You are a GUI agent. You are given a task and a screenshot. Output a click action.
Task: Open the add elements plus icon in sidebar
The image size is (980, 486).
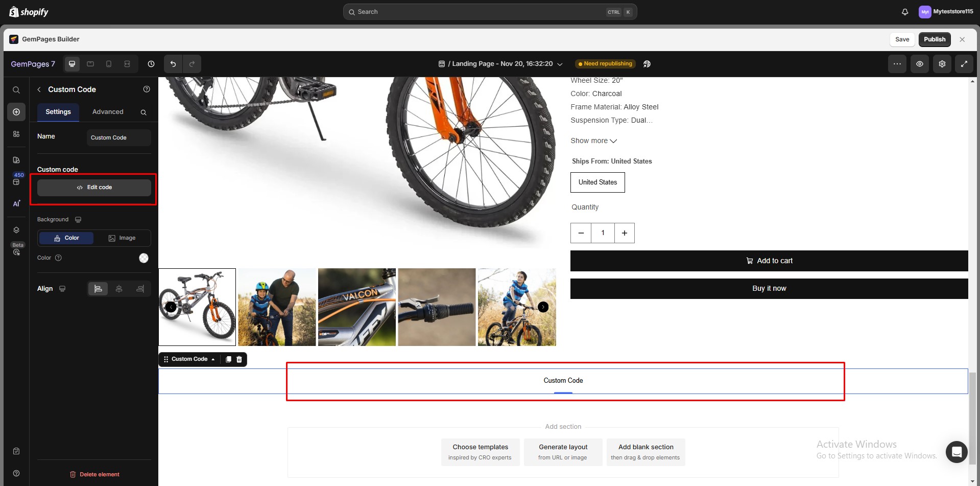(x=16, y=111)
